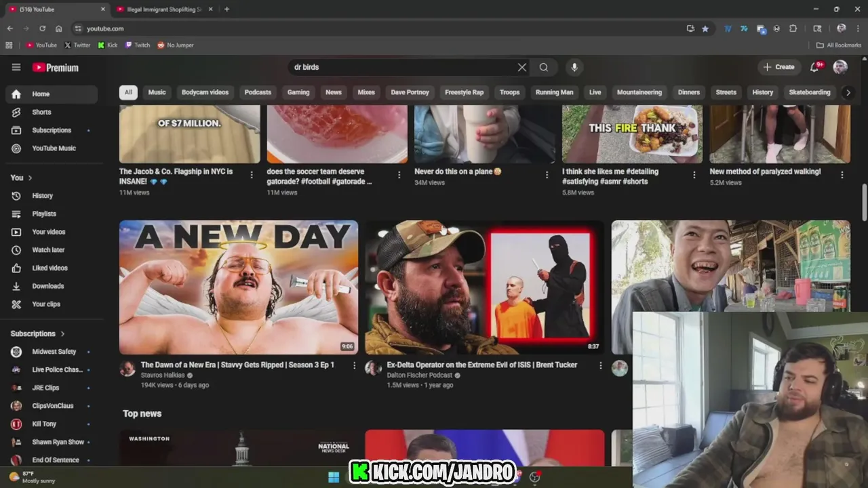
Task: Select the Freestyle Rap chip
Action: (465, 92)
